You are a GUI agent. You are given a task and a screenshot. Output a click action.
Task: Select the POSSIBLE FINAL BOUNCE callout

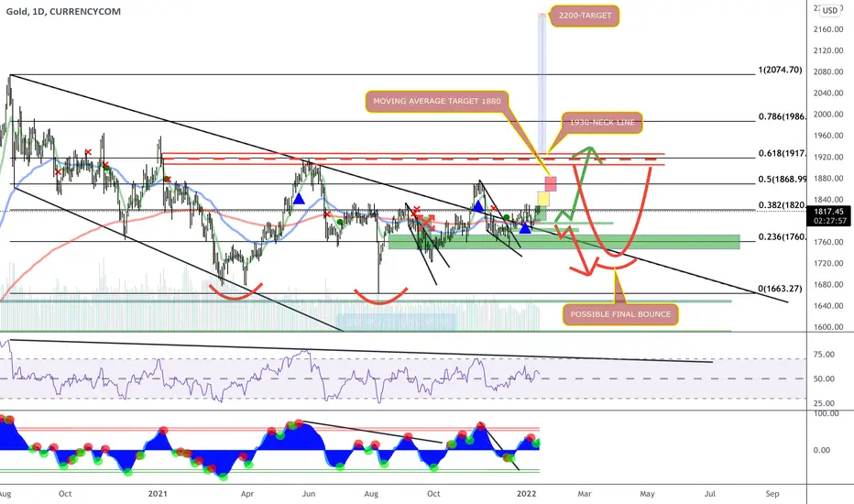tap(620, 314)
